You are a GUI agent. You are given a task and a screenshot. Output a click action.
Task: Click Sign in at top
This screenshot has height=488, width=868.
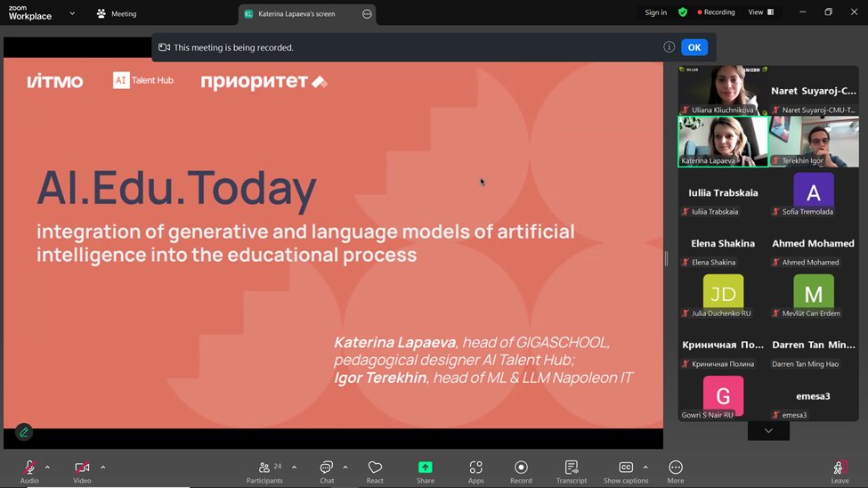(655, 12)
